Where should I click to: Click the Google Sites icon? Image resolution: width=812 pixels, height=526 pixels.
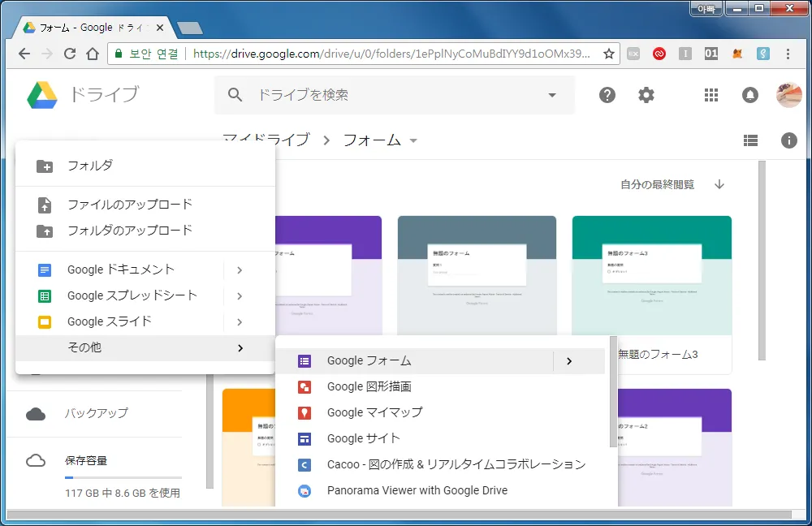(304, 438)
